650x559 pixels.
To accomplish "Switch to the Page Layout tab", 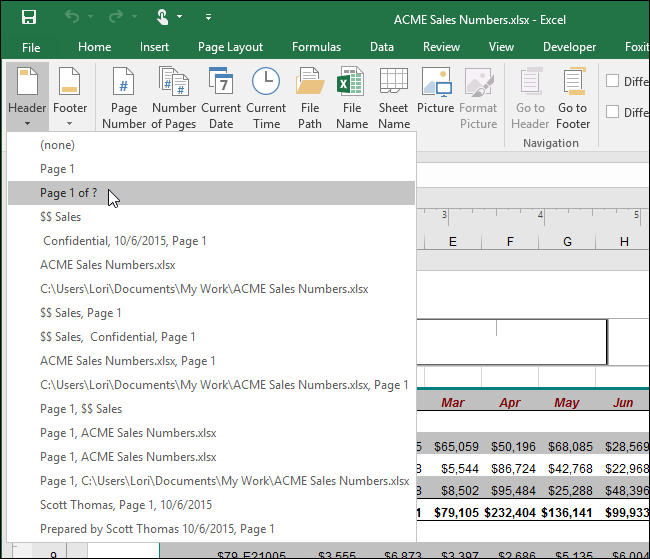I will (230, 47).
